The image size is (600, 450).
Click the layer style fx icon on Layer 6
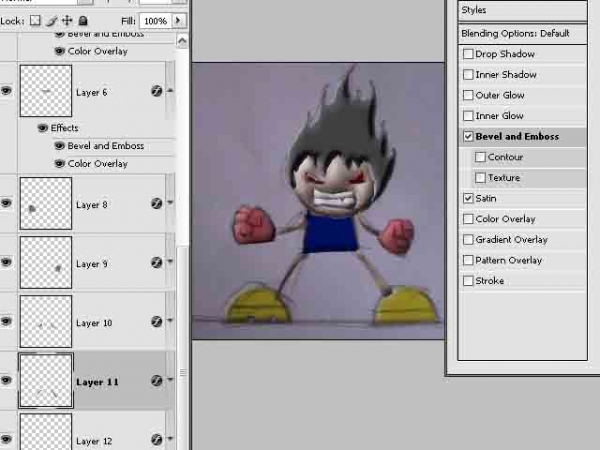click(x=157, y=91)
